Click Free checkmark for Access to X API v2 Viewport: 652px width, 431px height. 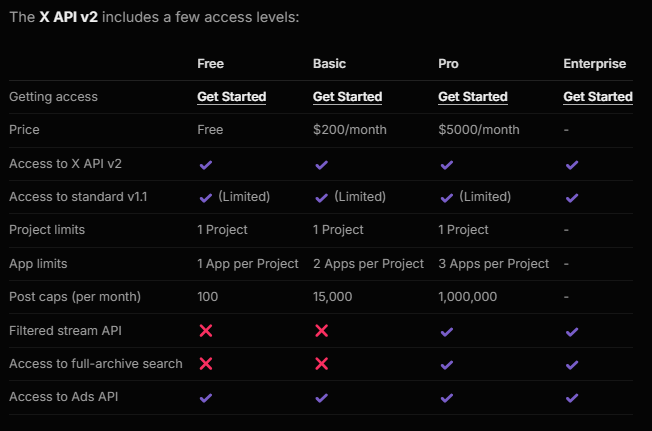pos(206,165)
